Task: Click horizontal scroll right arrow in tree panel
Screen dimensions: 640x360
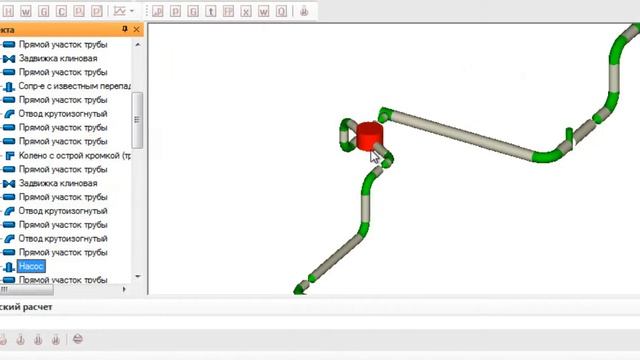Action: [124, 289]
